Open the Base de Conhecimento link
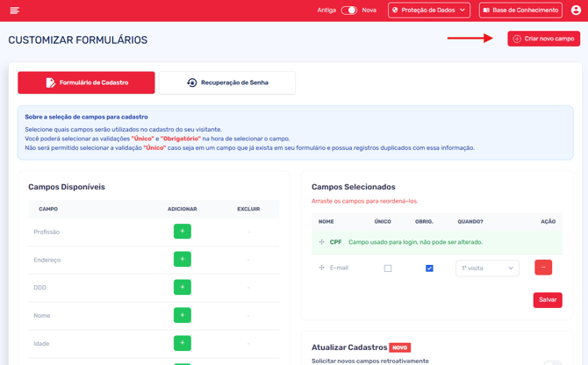Viewport: 588px width, 365px height. click(x=520, y=11)
